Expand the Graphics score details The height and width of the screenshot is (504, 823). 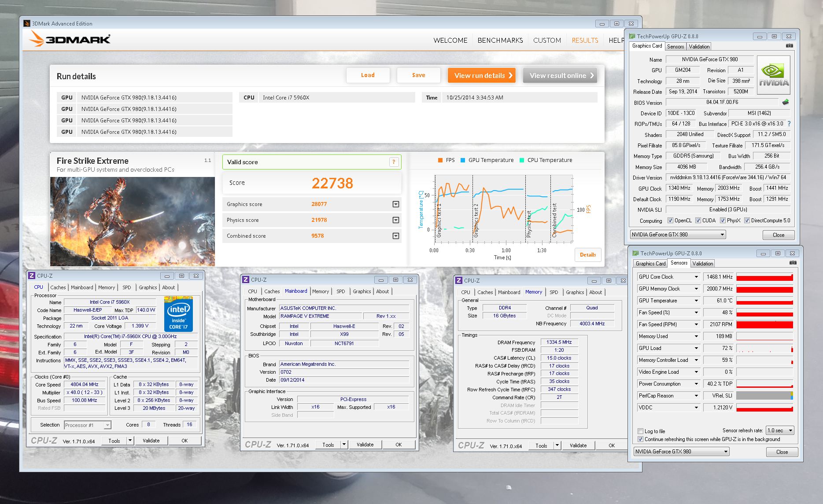396,204
